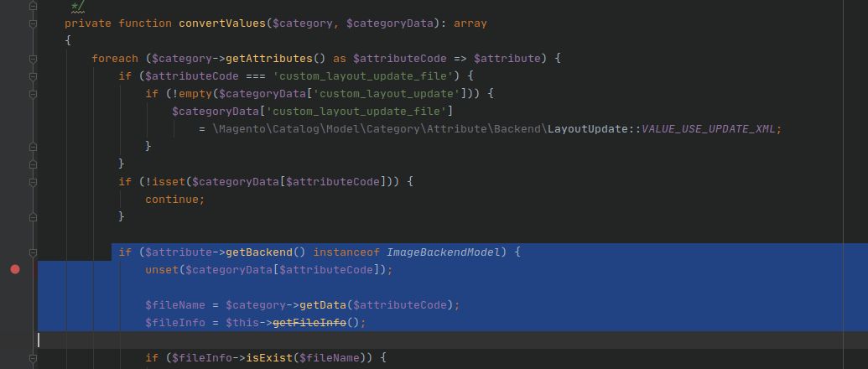Click the ImageBackendModel class reference
868x369 pixels.
pos(443,252)
